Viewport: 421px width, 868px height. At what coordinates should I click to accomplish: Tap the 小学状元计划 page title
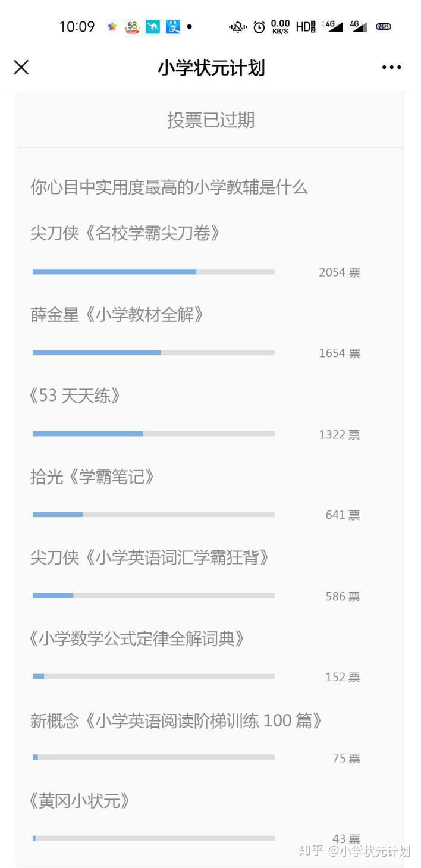coord(211,67)
